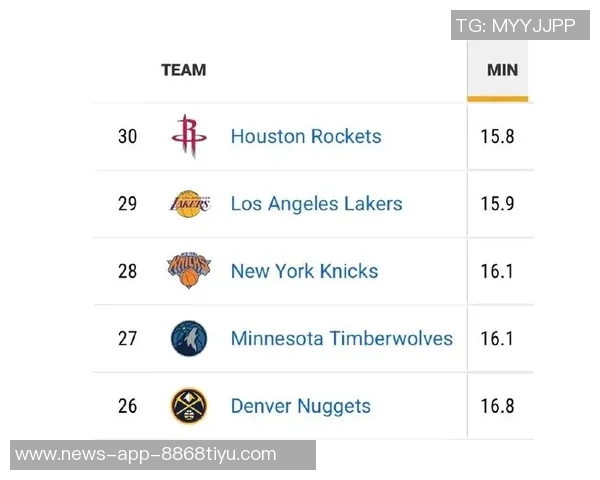Open the New York Knicks link
600x480 pixels.
[304, 271]
